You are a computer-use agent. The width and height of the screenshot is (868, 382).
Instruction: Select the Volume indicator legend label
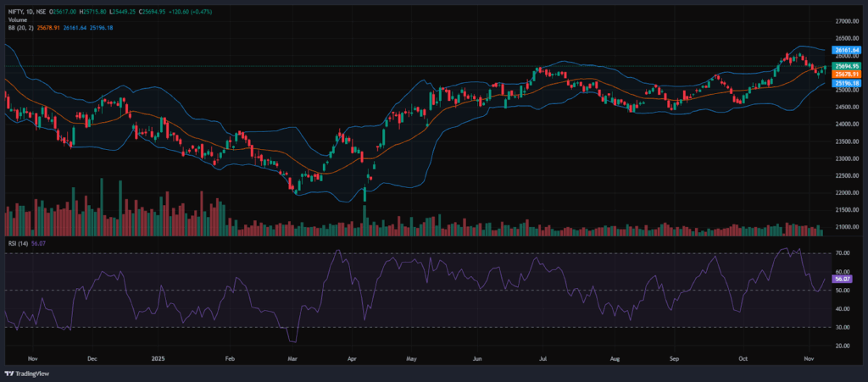[x=16, y=19]
